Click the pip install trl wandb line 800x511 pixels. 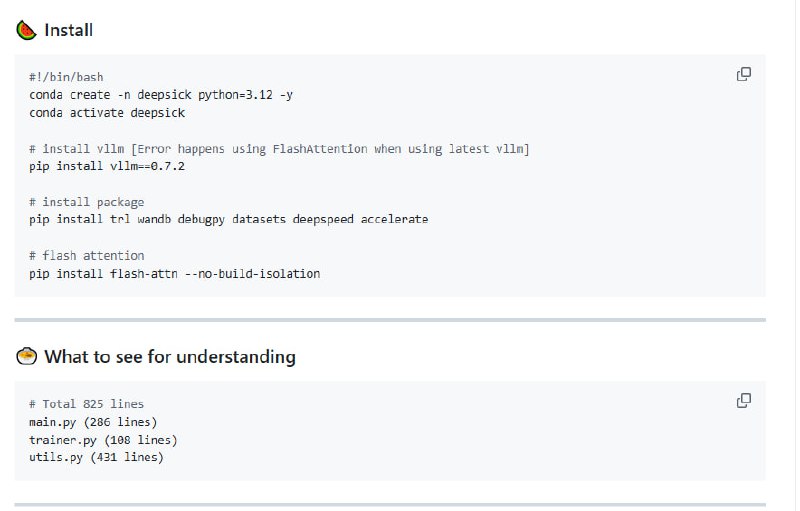(228, 219)
